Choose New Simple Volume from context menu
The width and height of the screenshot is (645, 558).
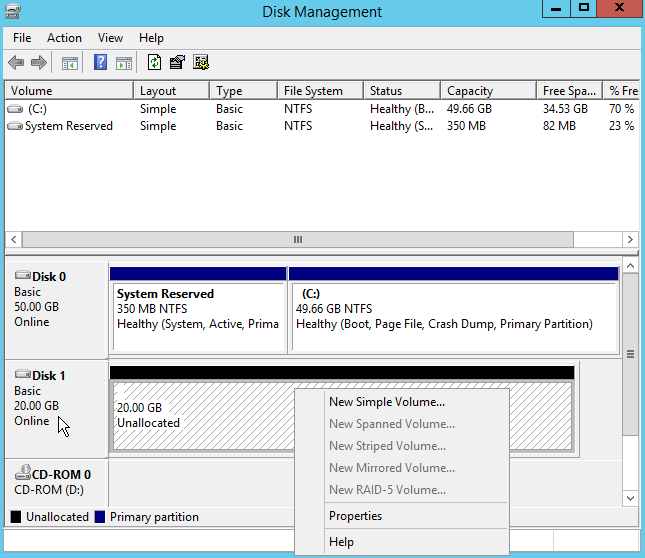click(387, 402)
